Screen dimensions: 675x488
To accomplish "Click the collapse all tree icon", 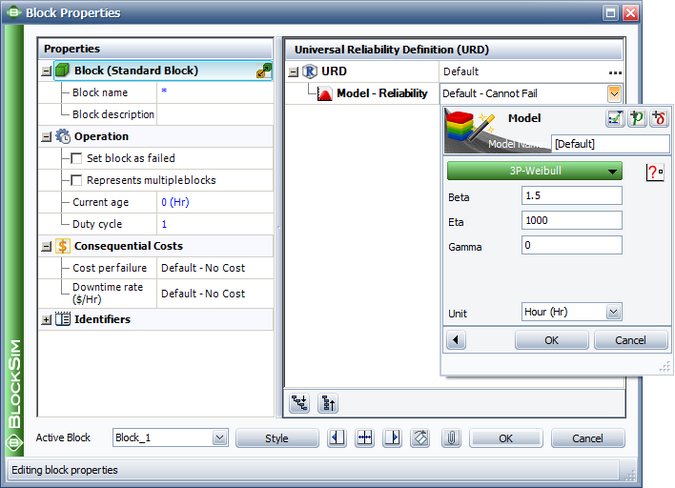I will 327,403.
